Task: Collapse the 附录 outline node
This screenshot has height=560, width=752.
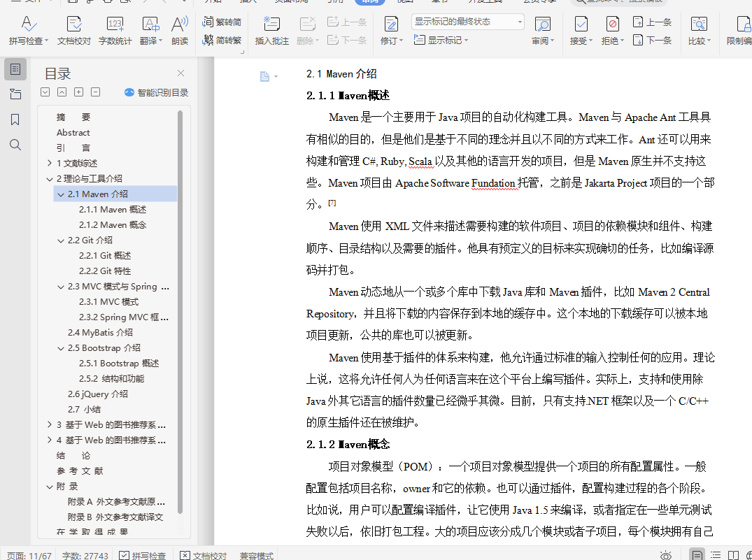Action: pyautogui.click(x=50, y=487)
